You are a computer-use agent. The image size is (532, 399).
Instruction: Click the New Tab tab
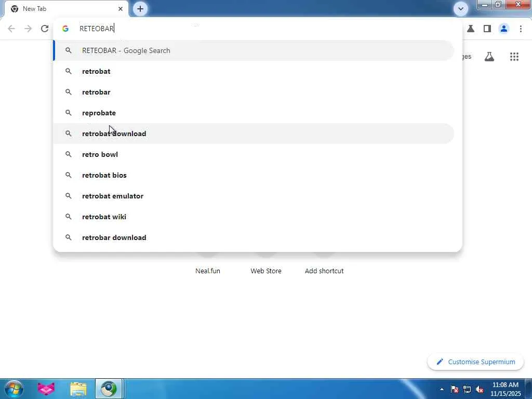(66, 9)
